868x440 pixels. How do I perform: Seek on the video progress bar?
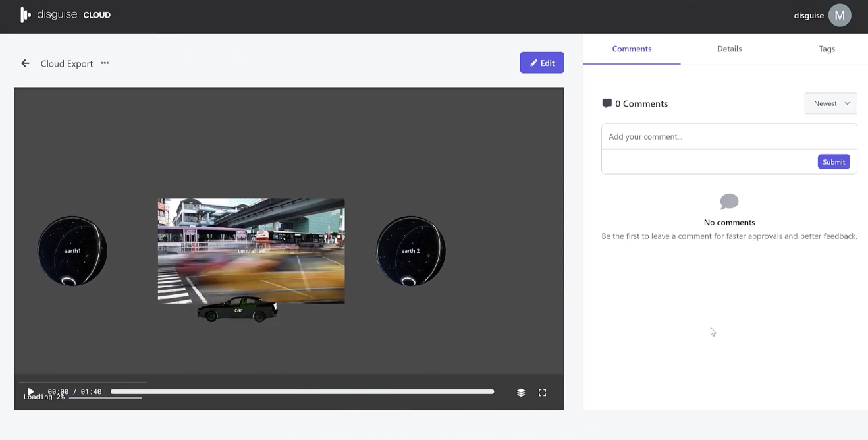click(302, 391)
